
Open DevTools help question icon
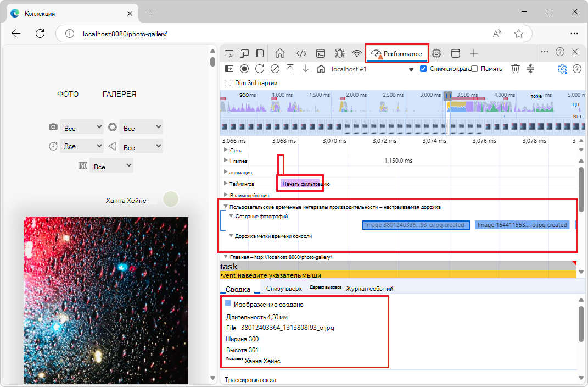tap(560, 52)
